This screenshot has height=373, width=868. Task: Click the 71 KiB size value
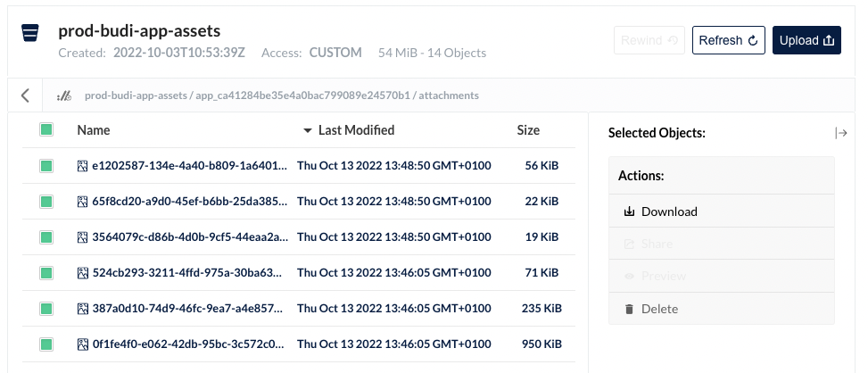pyautogui.click(x=541, y=273)
